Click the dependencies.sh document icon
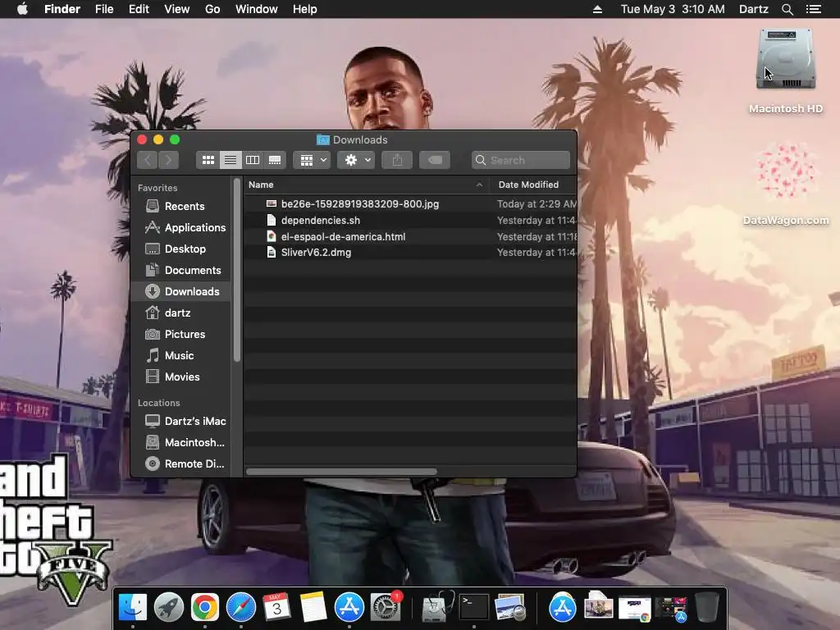This screenshot has height=630, width=840. pyautogui.click(x=271, y=220)
